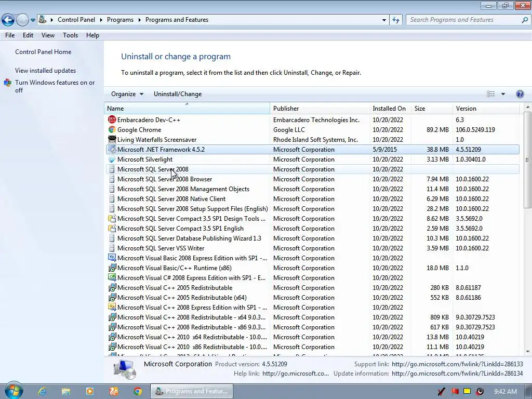Sort by the Name column header
532x399 pixels.
coord(187,108)
